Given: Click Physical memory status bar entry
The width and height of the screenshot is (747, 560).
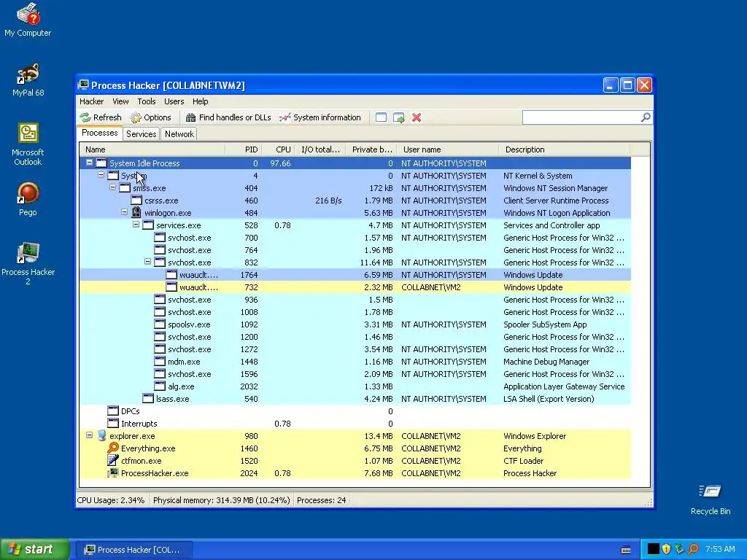Looking at the screenshot, I should [x=222, y=500].
